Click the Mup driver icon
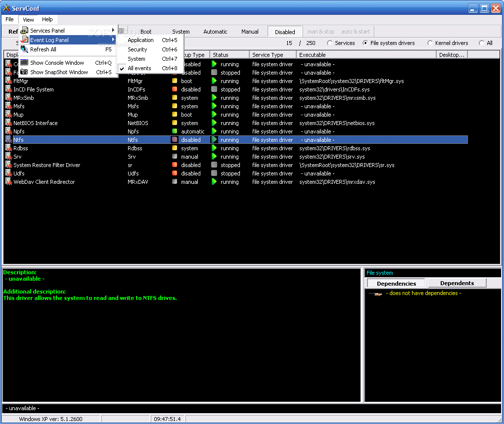Screen dimensions: 504x424 (9, 114)
